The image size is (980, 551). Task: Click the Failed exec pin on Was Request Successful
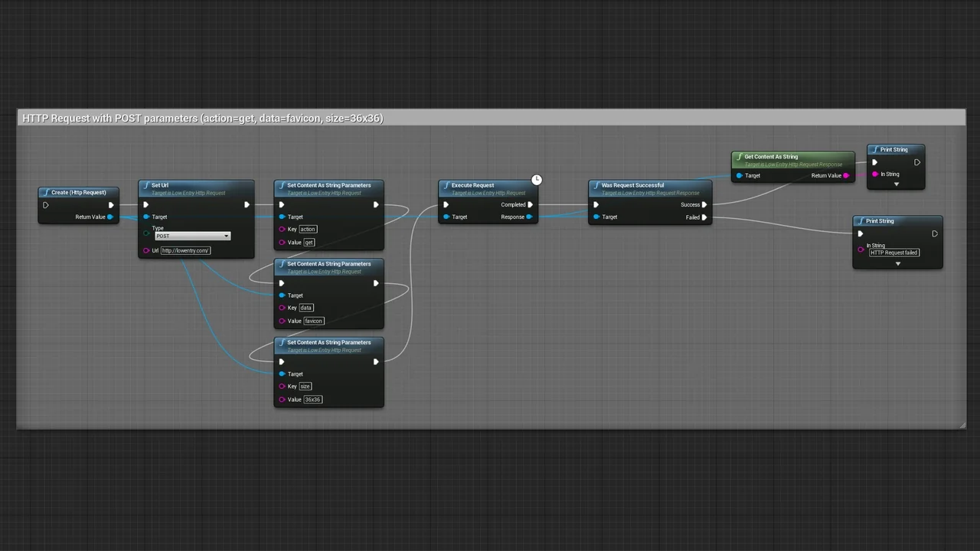pyautogui.click(x=704, y=217)
